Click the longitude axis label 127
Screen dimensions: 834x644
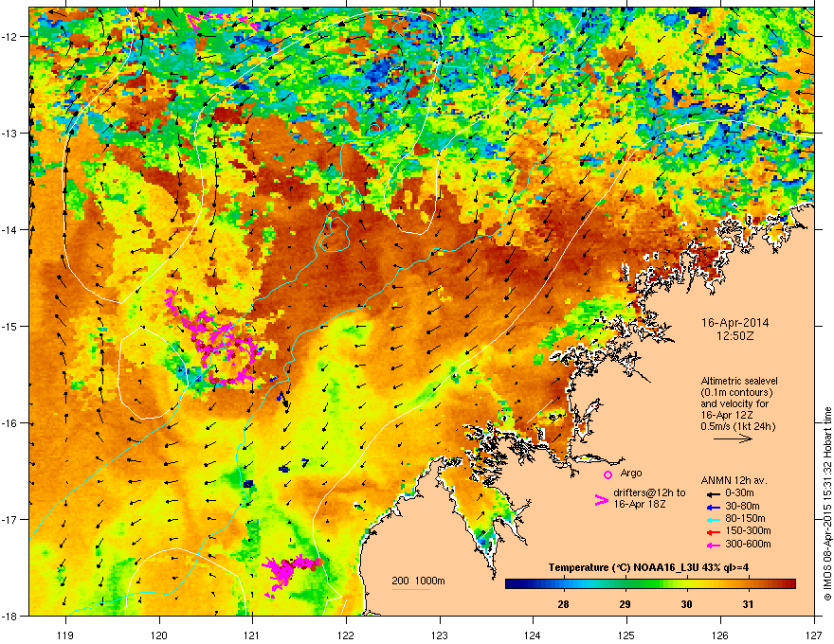click(814, 635)
